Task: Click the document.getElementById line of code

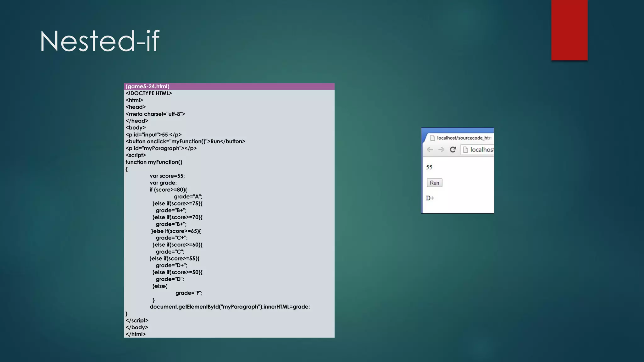Action: coord(230,307)
